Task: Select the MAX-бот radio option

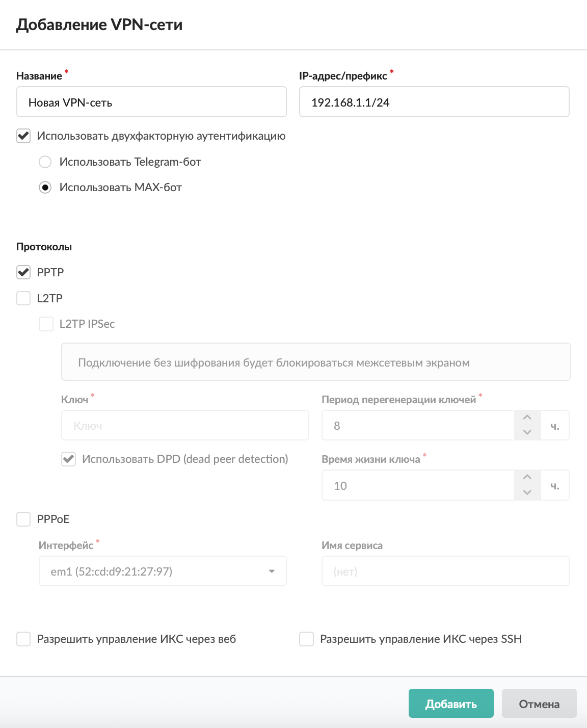Action: coord(45,188)
